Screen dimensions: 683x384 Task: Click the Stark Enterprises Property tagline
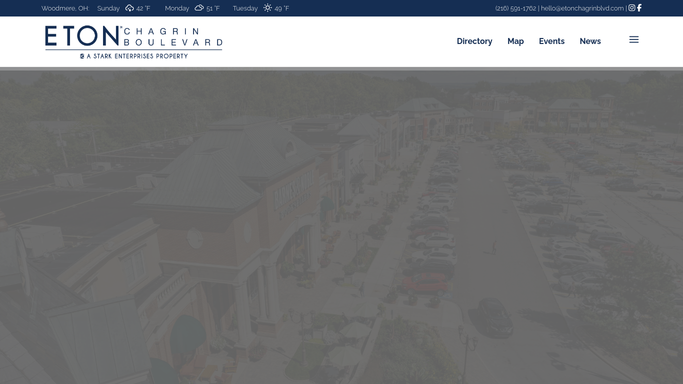(134, 56)
